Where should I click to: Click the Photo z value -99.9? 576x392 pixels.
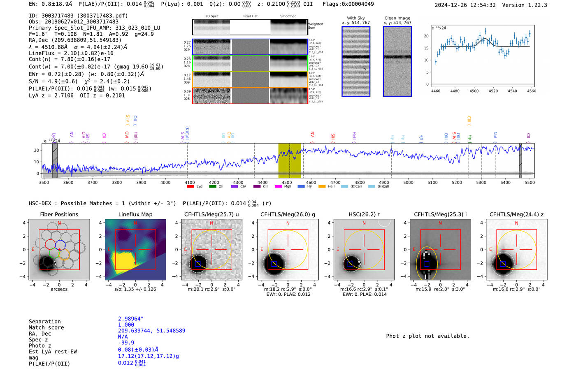pyautogui.click(x=126, y=343)
